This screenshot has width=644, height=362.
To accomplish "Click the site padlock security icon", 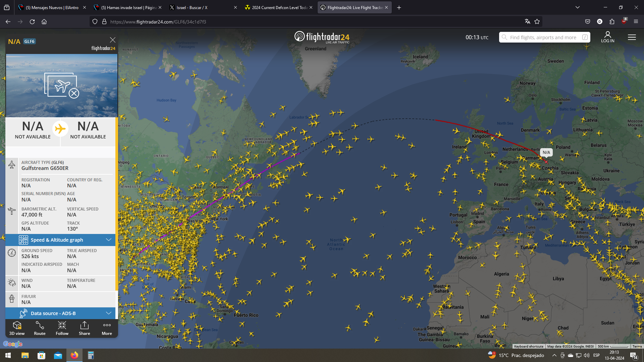I will pyautogui.click(x=104, y=21).
